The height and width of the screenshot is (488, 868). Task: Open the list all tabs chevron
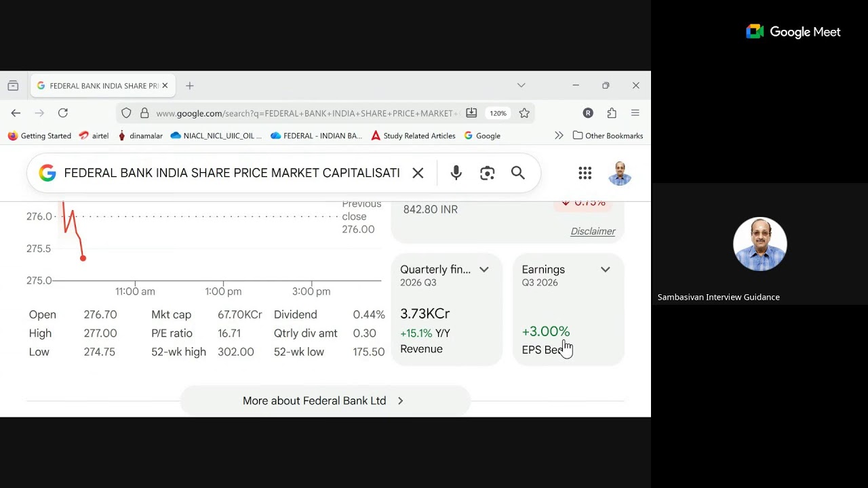[521, 85]
